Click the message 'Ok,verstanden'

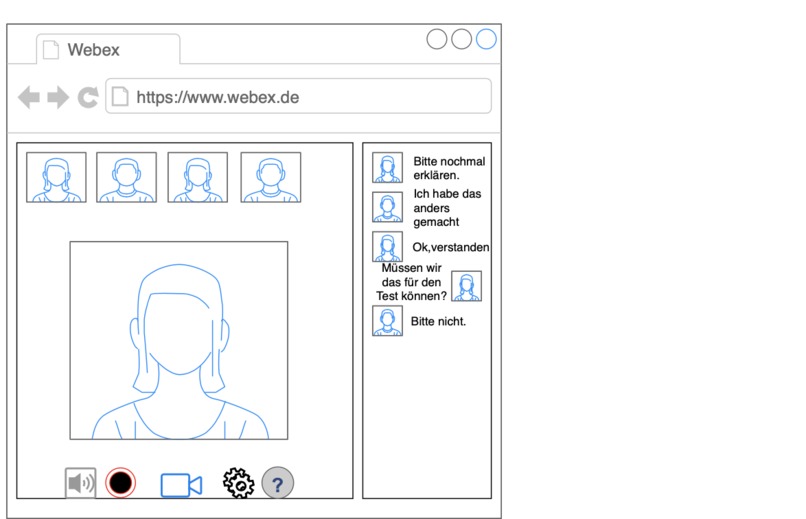[x=451, y=247]
